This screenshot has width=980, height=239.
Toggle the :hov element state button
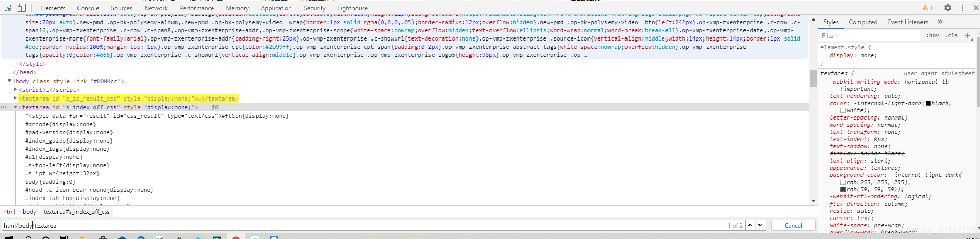click(x=933, y=35)
